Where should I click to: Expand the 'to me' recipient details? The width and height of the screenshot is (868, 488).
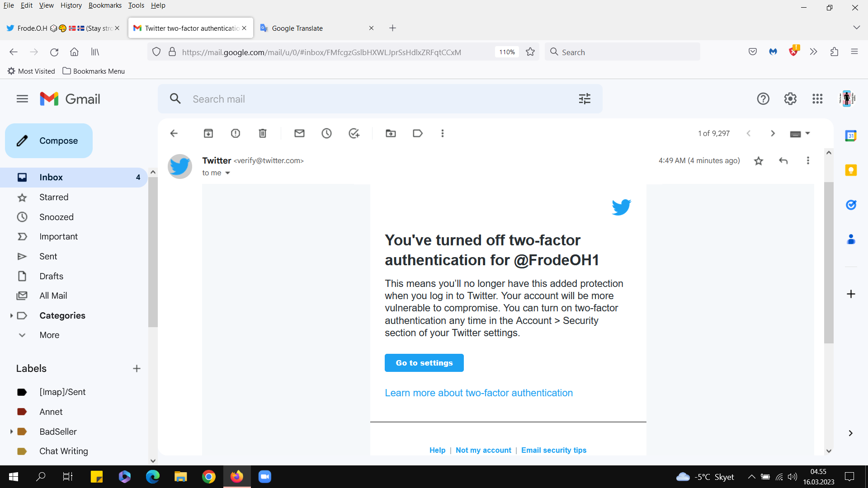point(227,173)
